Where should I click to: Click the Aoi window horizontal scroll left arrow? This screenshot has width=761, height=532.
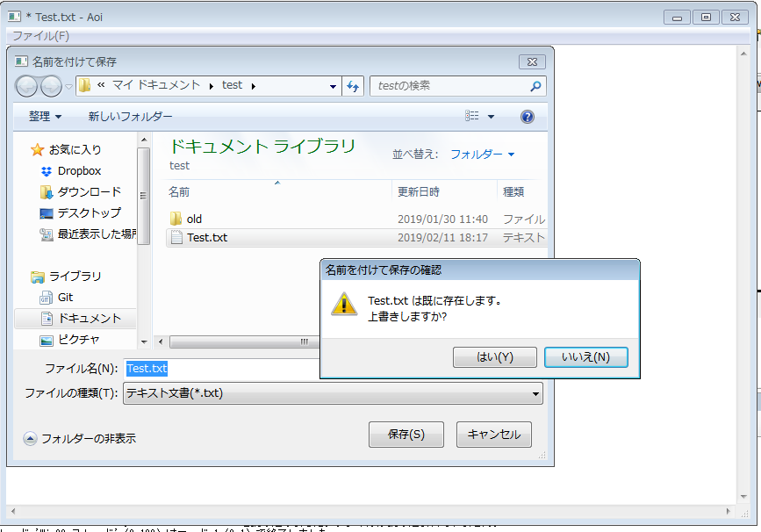point(13,511)
